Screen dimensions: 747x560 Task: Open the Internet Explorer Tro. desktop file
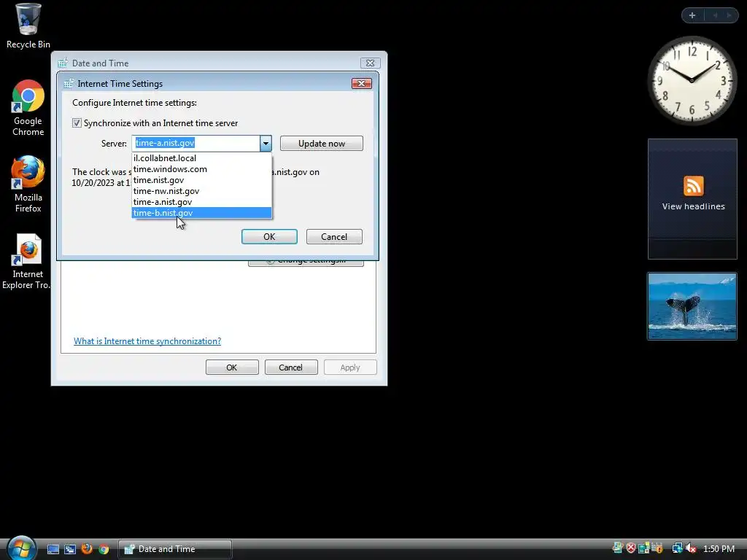pyautogui.click(x=27, y=261)
